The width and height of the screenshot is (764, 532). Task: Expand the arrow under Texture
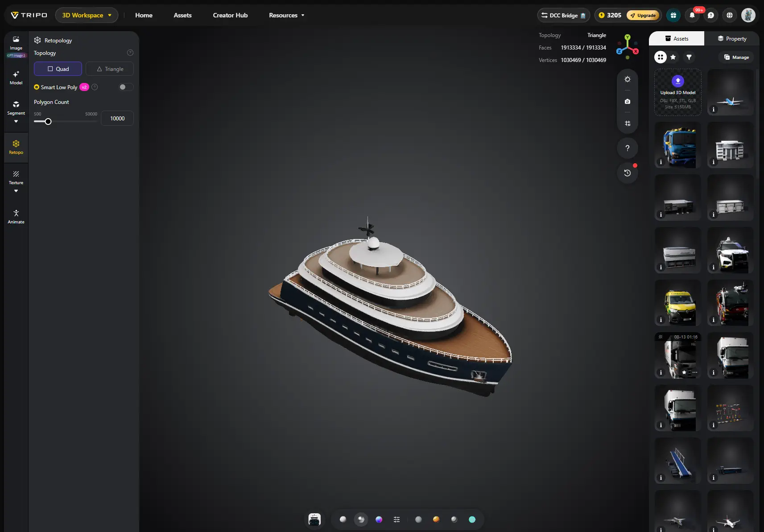16,191
